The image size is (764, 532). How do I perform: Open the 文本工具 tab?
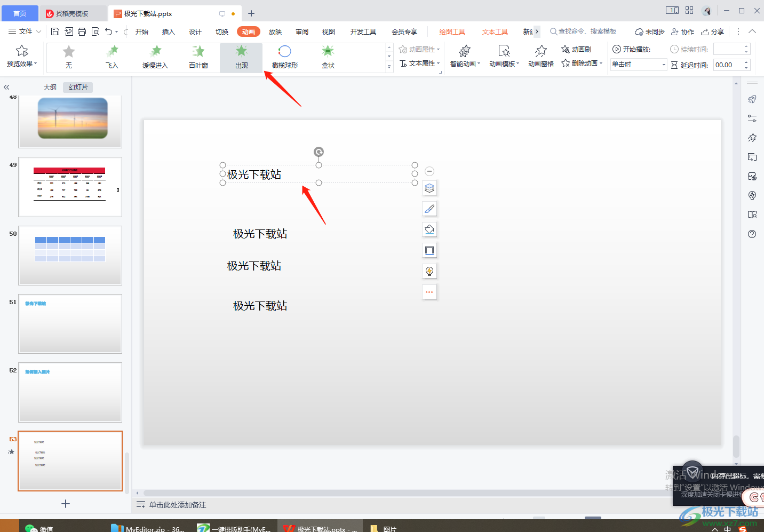[x=495, y=31]
